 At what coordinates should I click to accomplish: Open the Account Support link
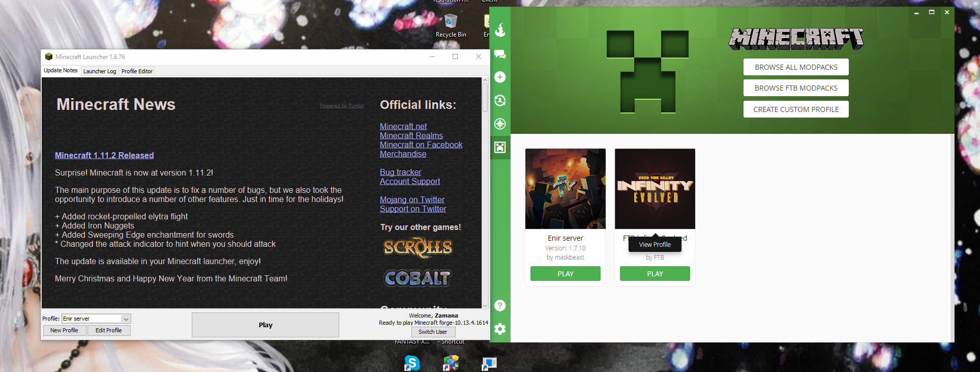[x=410, y=181]
